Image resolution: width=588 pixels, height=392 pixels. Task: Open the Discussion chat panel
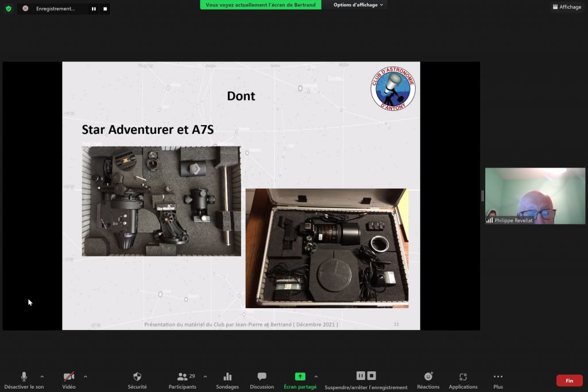pyautogui.click(x=262, y=381)
